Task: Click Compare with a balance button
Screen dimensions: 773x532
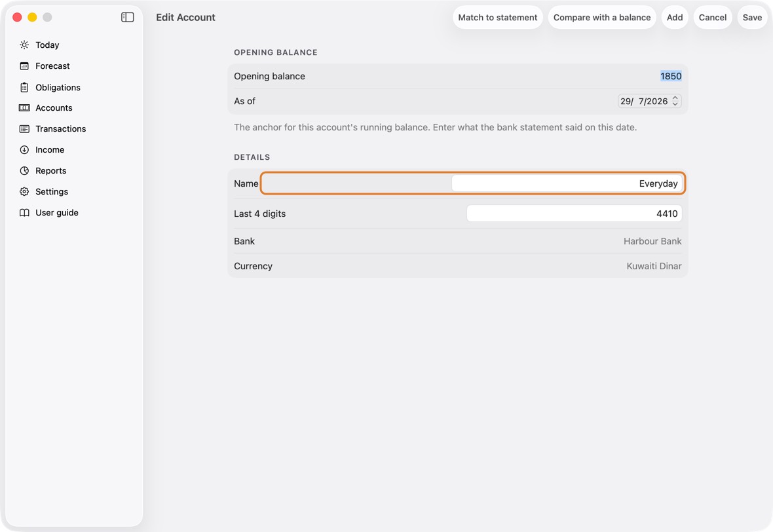Action: click(x=602, y=17)
